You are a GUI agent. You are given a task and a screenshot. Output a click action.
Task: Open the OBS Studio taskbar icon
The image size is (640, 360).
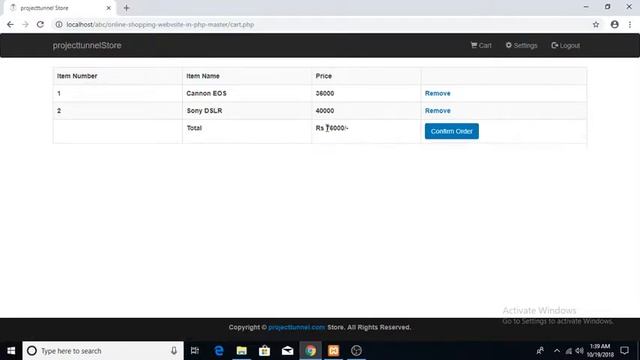[356, 351]
